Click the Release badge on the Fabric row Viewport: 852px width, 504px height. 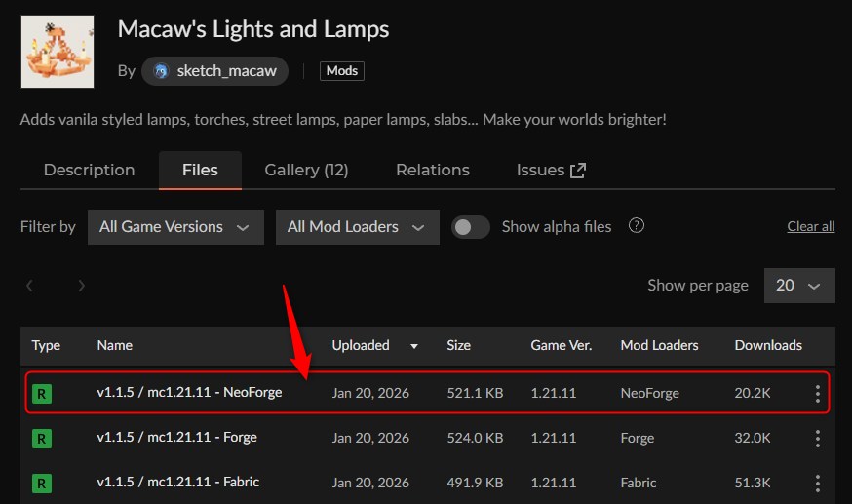pyautogui.click(x=42, y=483)
